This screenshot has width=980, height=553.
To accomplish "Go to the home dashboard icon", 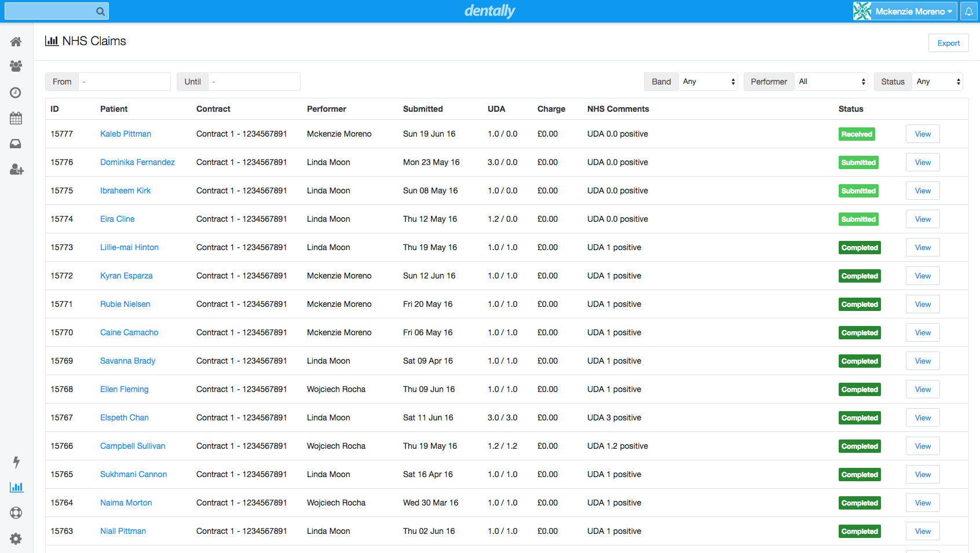I will [x=16, y=42].
